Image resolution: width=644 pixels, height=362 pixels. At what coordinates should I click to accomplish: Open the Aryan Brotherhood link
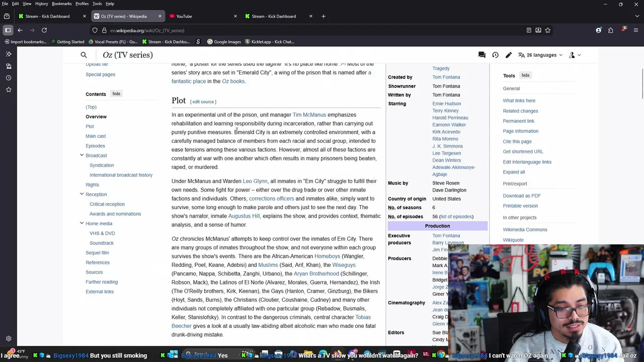coord(316,274)
